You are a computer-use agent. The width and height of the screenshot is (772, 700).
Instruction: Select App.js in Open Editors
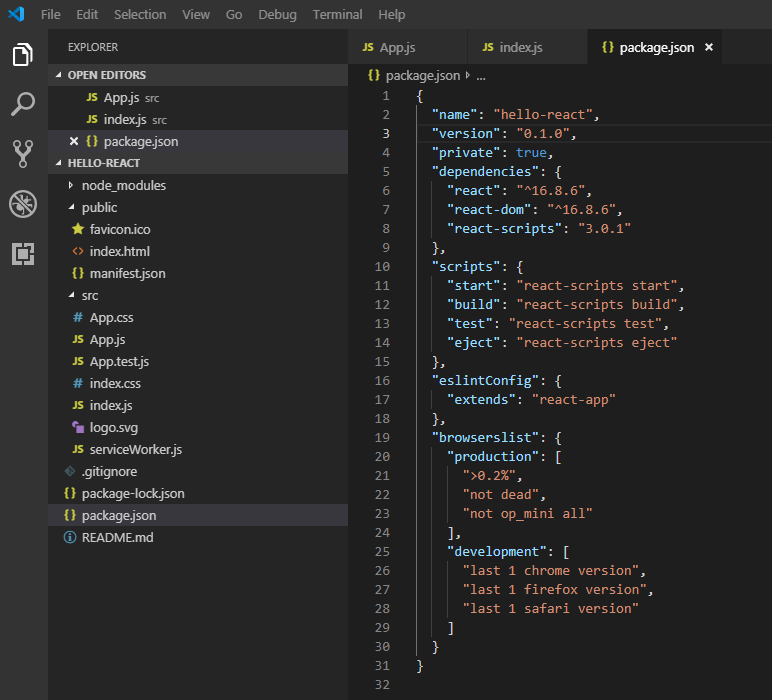[198, 97]
